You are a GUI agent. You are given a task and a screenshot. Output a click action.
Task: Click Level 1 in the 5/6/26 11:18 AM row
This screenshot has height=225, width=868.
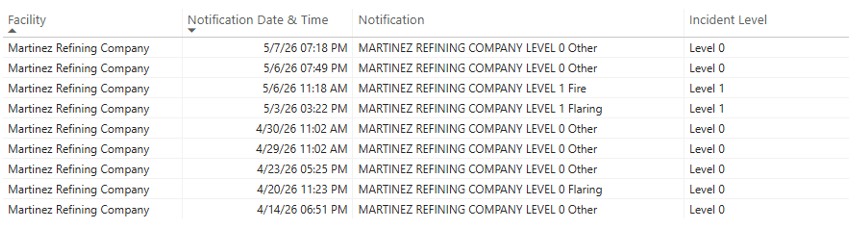click(707, 88)
